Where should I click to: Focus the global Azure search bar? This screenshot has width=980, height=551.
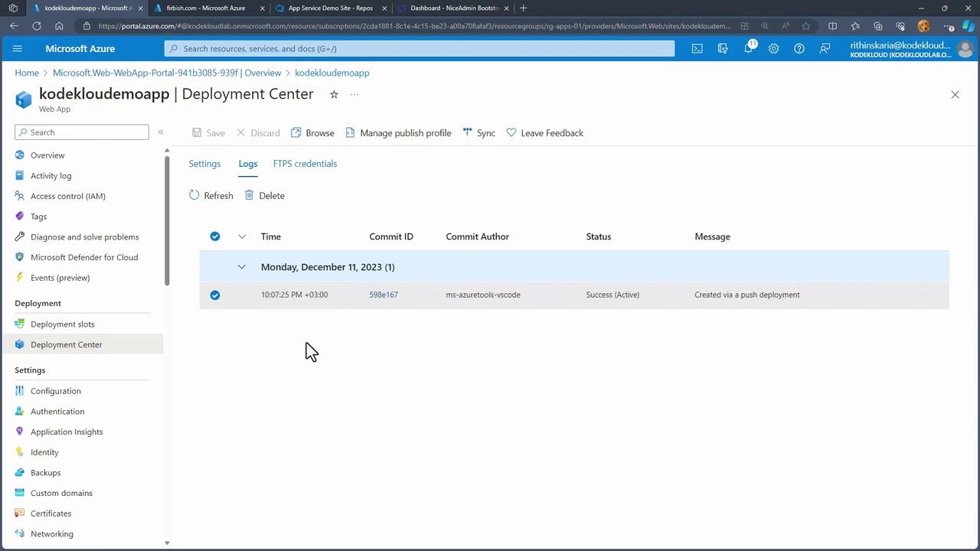coord(420,48)
